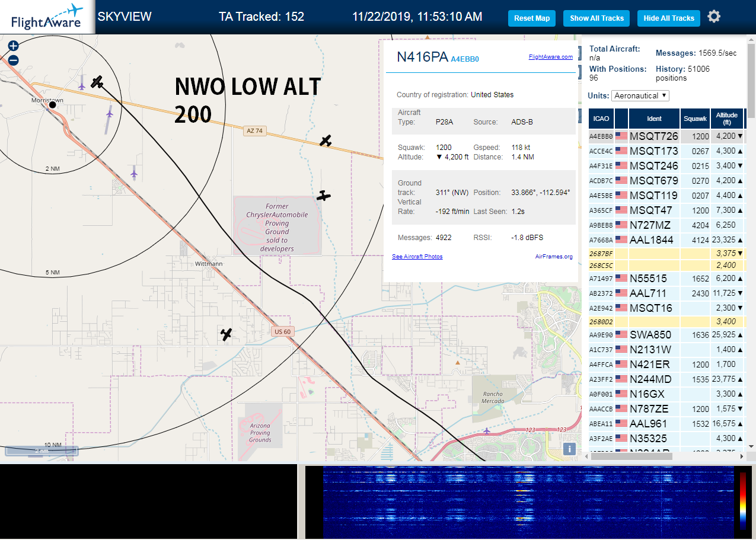Click the US flag in the MSQT726 row
This screenshot has height=540, width=756.
tap(621, 136)
